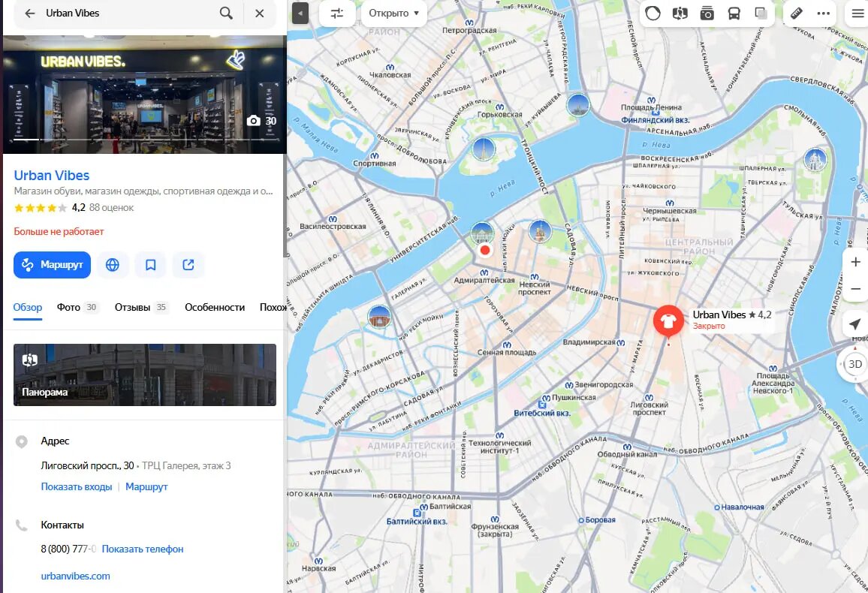Enable street panoramas layer icon
This screenshot has height=593, width=868.
click(x=680, y=14)
